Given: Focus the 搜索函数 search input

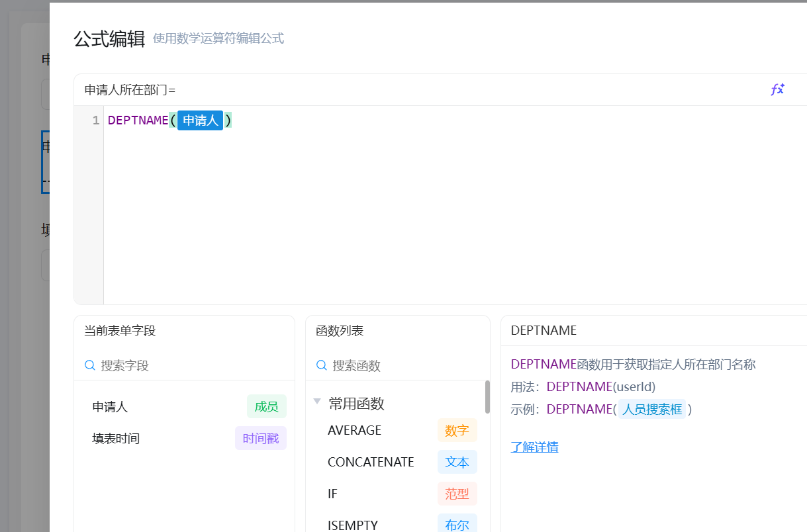Looking at the screenshot, I should click(x=404, y=365).
